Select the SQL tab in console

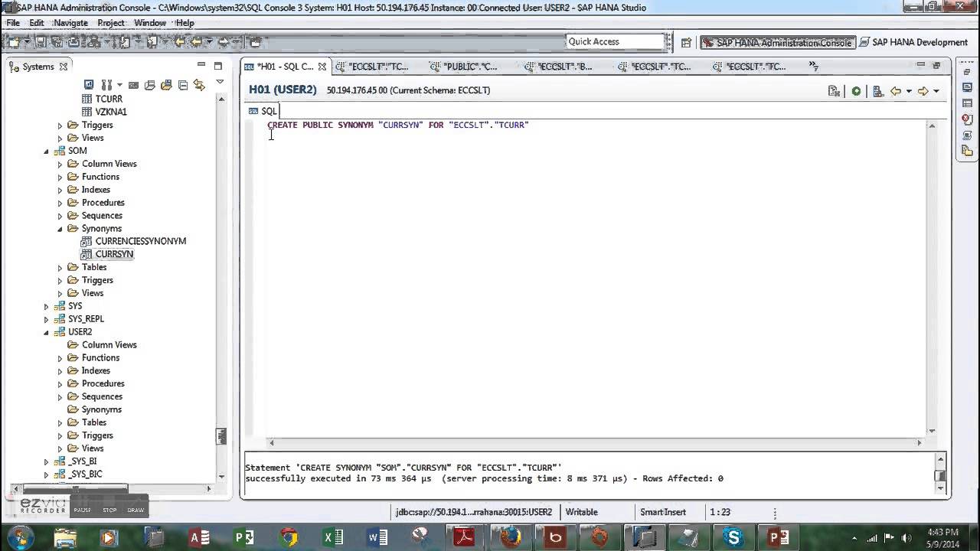pyautogui.click(x=263, y=111)
